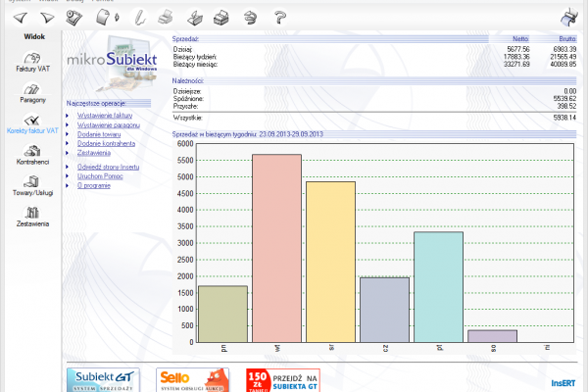Image resolution: width=588 pixels, height=392 pixels.
Task: Click the forward arrow toolbar icon
Action: coord(45,17)
